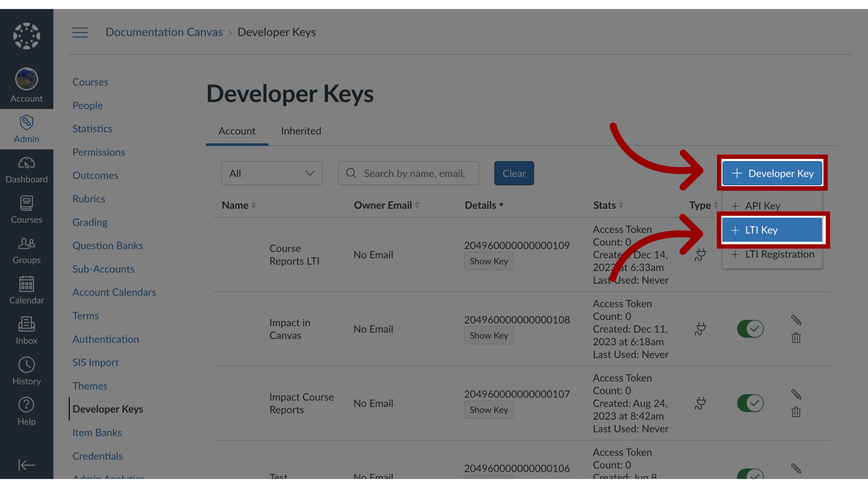Switch to the Inherited tab

pyautogui.click(x=301, y=131)
